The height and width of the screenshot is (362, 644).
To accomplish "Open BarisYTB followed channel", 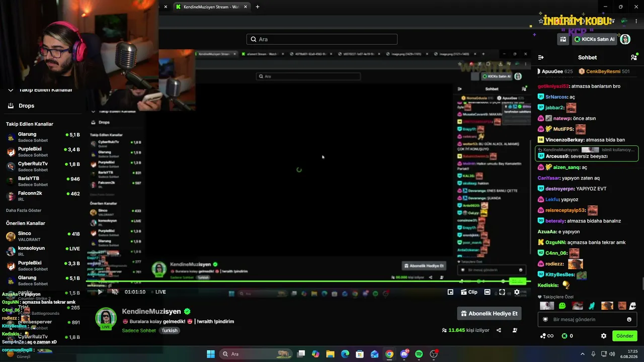I will [43, 181].
